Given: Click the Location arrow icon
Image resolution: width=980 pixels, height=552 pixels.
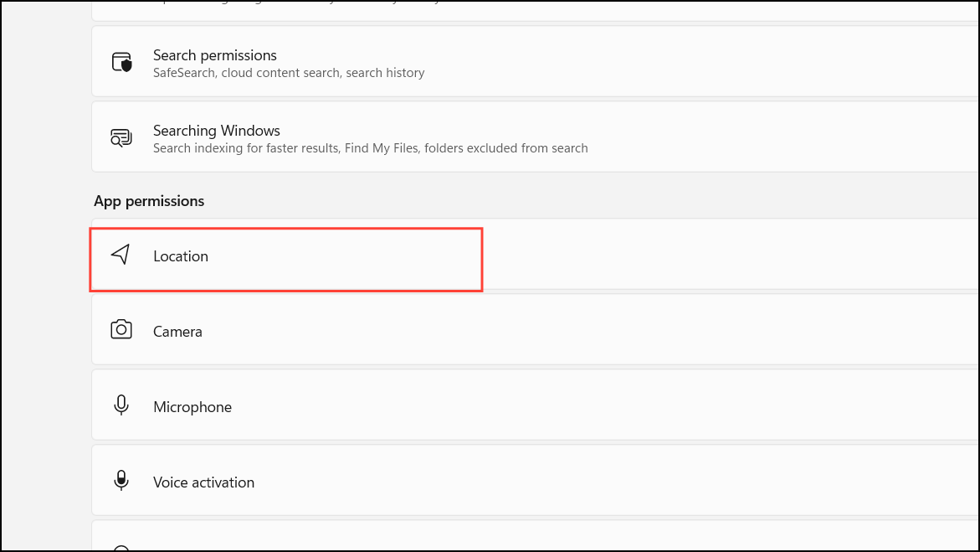Looking at the screenshot, I should [x=121, y=255].
